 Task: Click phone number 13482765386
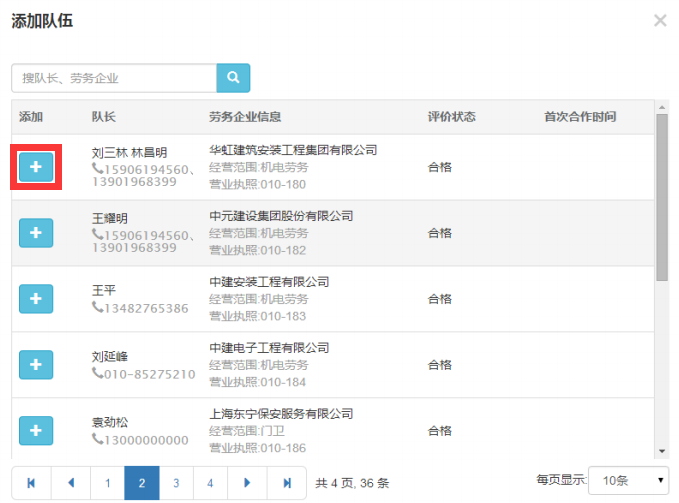(x=146, y=308)
